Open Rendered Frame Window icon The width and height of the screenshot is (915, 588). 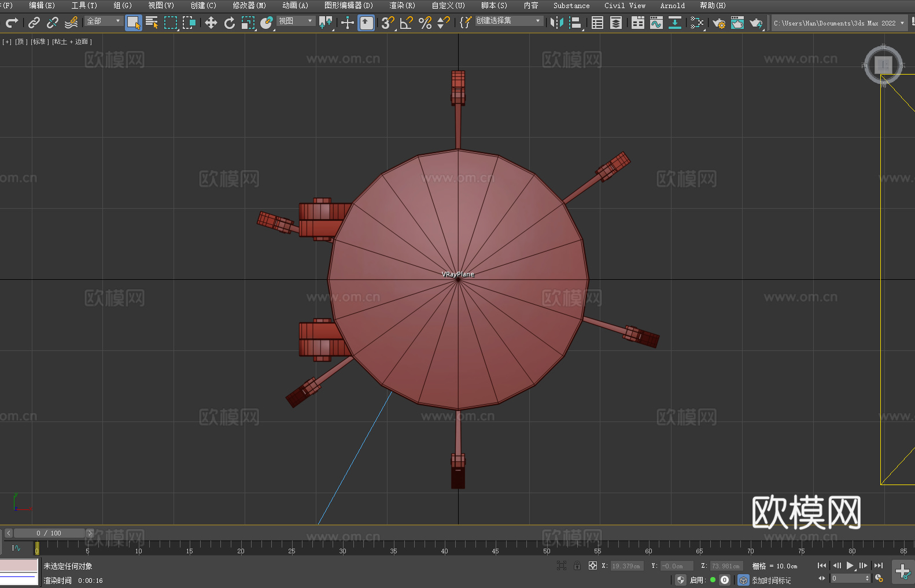(737, 23)
